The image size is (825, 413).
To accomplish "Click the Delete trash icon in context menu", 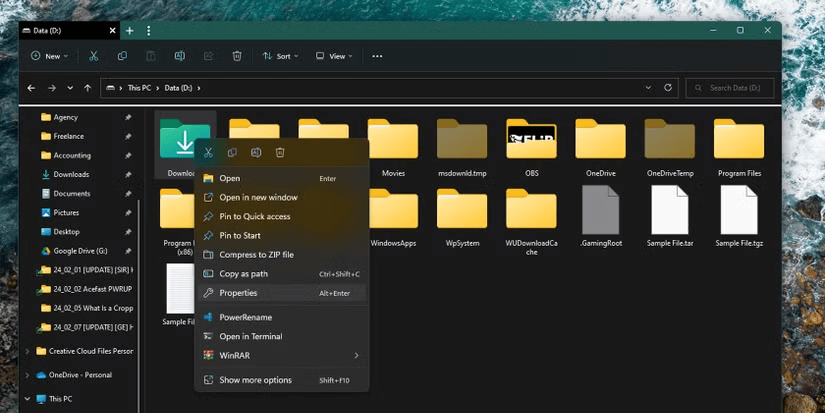I will [280, 153].
